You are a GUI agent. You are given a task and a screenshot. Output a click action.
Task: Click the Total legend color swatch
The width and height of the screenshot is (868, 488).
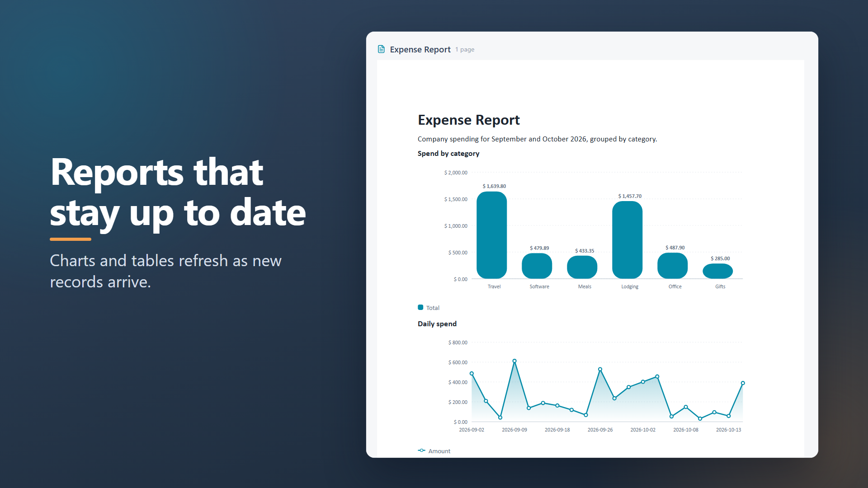[x=420, y=307]
